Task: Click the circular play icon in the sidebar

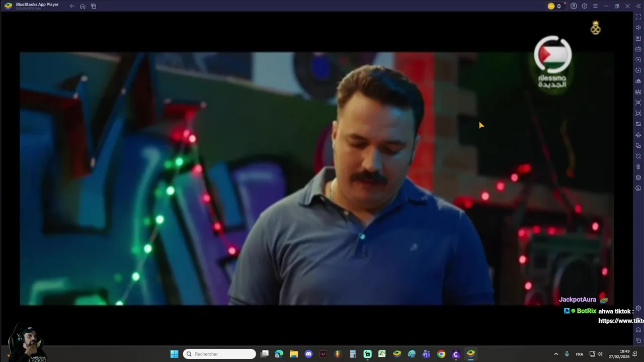Action: click(638, 60)
